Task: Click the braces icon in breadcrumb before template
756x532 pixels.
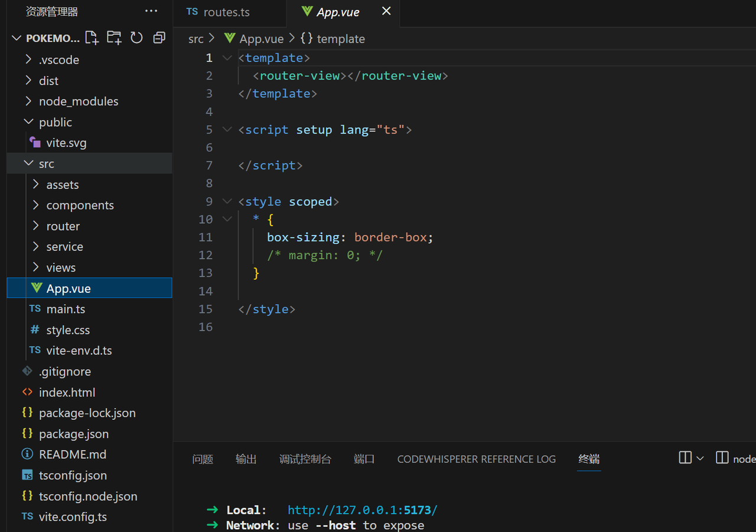Action: point(307,38)
